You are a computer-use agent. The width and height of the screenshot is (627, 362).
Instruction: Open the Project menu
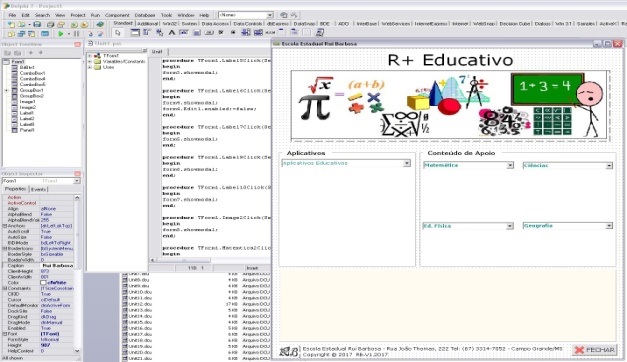pyautogui.click(x=78, y=15)
